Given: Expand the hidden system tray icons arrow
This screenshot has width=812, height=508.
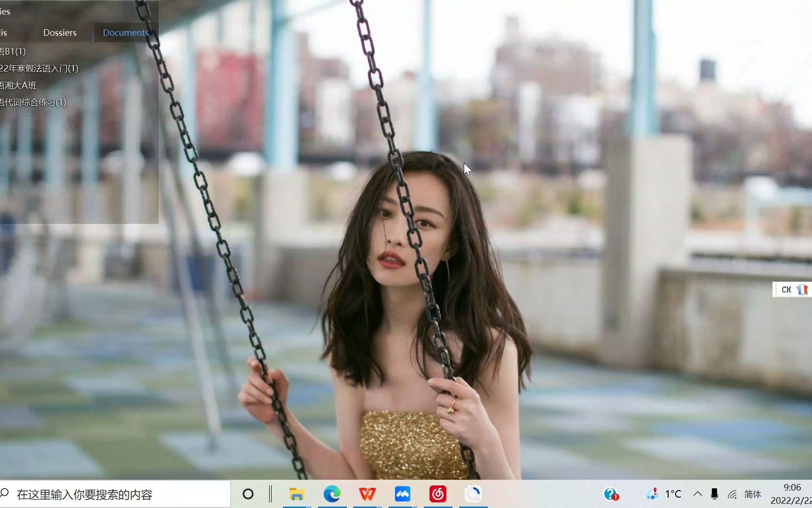Looking at the screenshot, I should pos(698,494).
